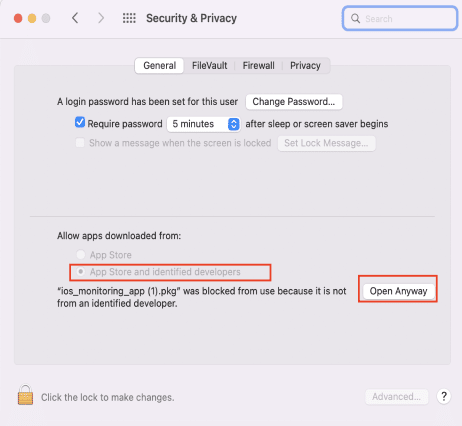Click the Set Lock Message button
The image size is (462, 426).
click(326, 143)
